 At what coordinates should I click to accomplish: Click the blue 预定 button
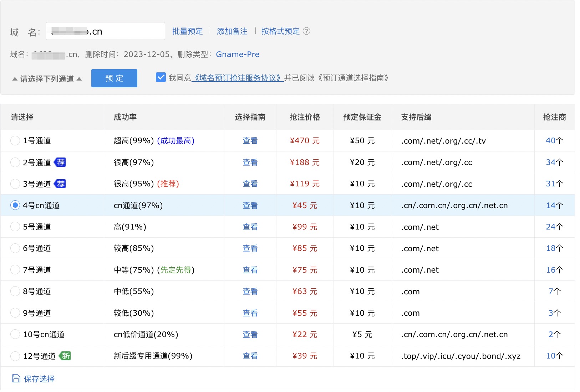click(x=114, y=78)
